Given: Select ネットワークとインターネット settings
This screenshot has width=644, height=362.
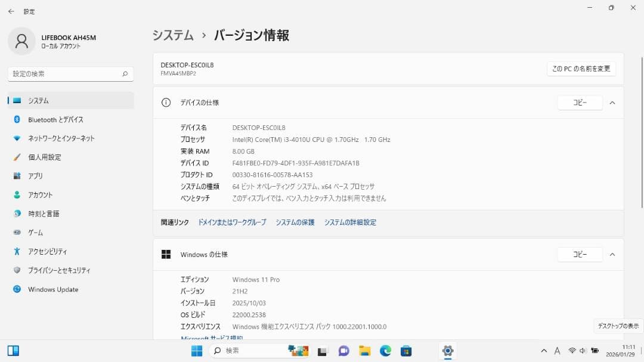Looking at the screenshot, I should [60, 138].
